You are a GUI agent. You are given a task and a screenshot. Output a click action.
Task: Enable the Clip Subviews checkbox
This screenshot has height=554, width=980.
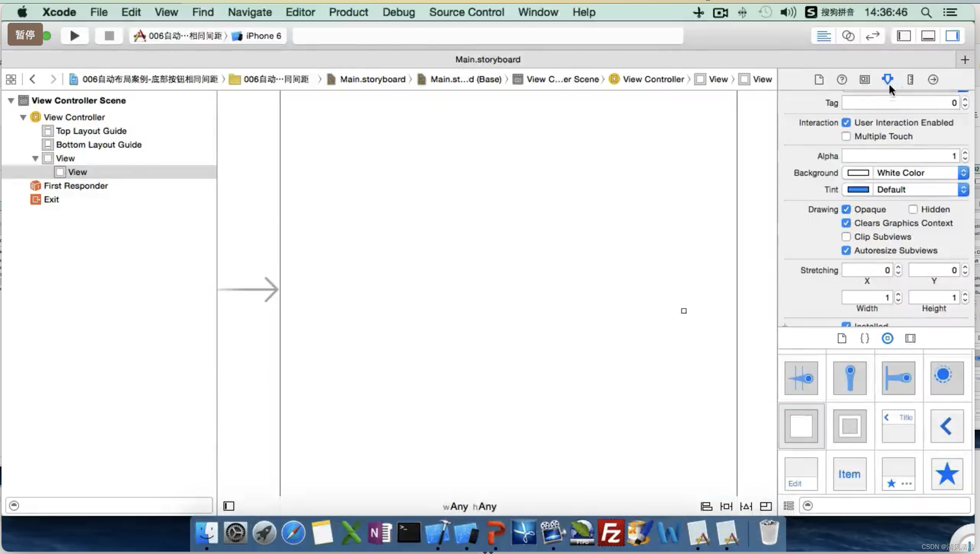point(846,237)
